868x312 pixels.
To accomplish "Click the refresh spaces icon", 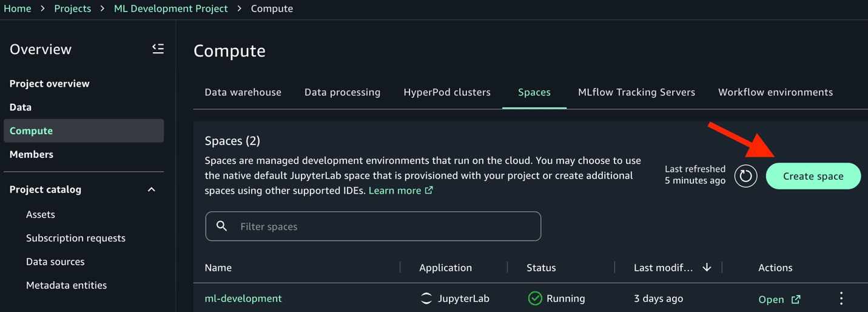I will coord(745,176).
